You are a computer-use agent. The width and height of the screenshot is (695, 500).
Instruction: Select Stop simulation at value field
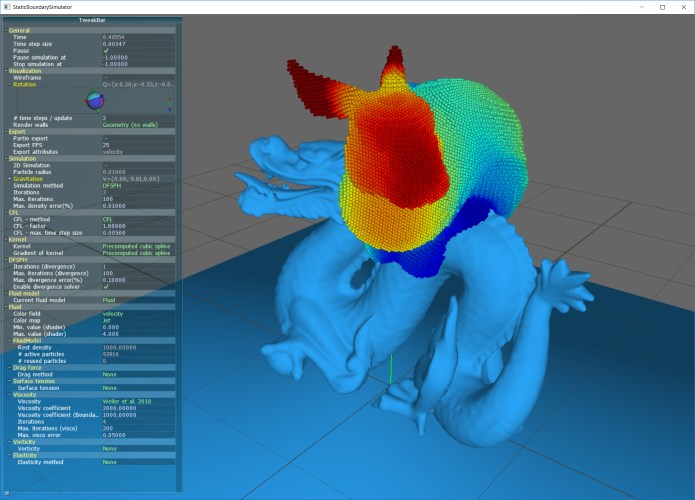tap(139, 64)
